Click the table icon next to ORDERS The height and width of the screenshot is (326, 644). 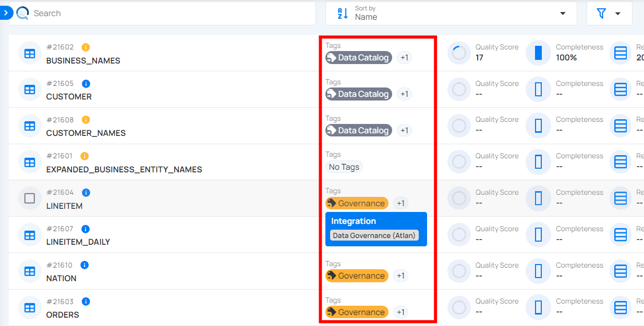click(x=30, y=307)
